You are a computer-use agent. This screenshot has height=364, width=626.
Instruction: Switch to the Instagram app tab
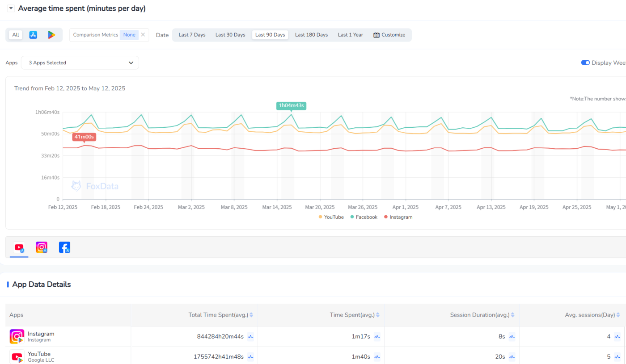(x=42, y=247)
